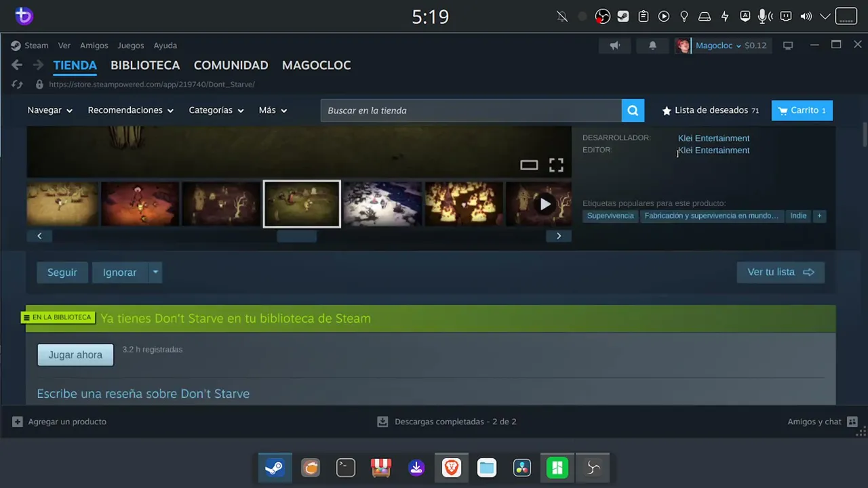Open Lista de deseados
Image resolution: width=868 pixels, height=488 pixels.
tap(711, 110)
